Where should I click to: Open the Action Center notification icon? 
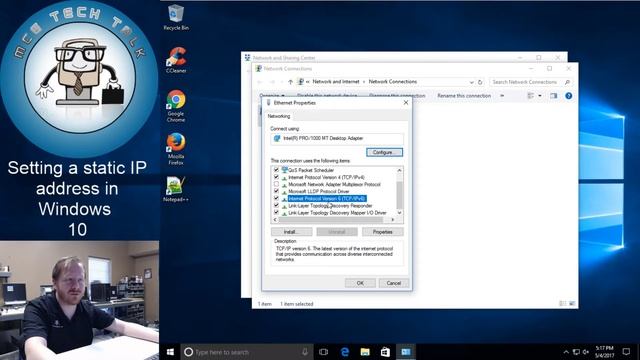[627, 352]
